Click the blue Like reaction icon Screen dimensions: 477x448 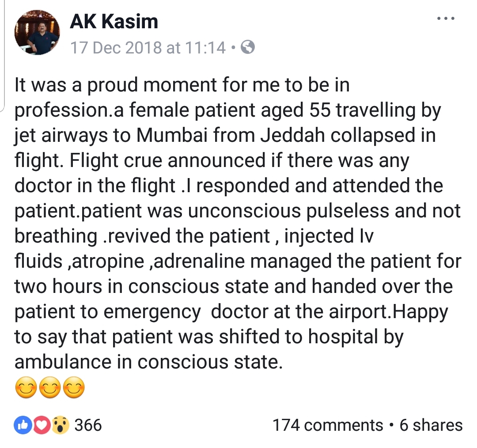[22, 425]
